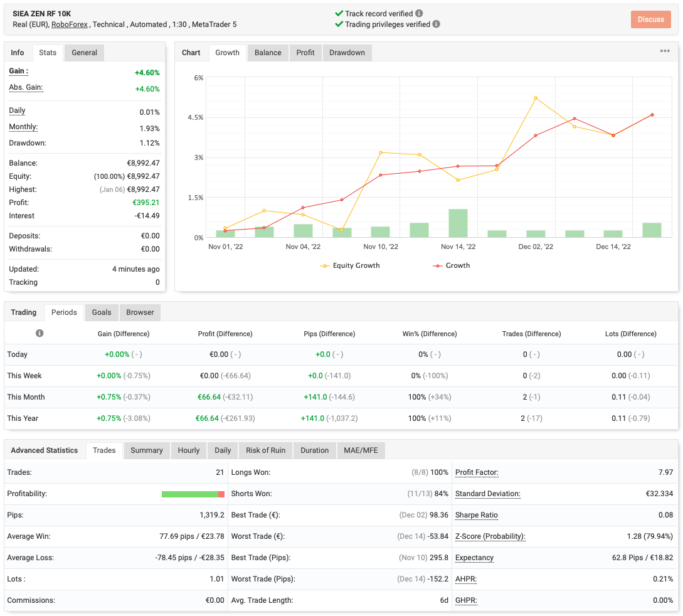
Task: Open the Risk of Ruin statistics tab
Action: coord(265,450)
